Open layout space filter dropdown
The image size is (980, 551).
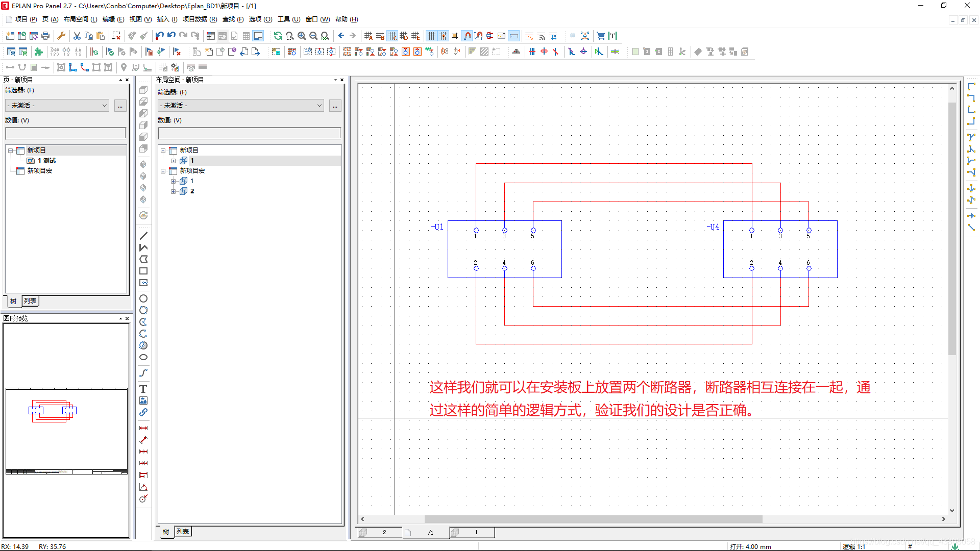pyautogui.click(x=240, y=106)
